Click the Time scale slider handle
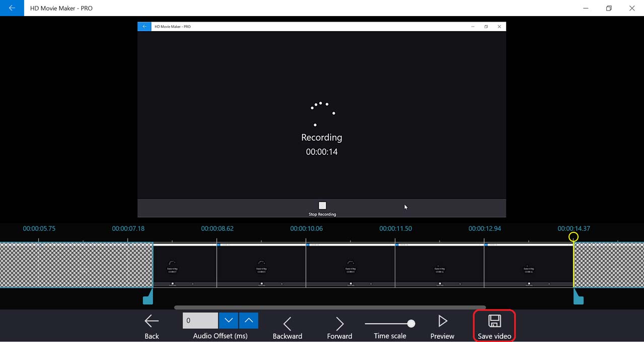This screenshot has width=644, height=342. pyautogui.click(x=411, y=323)
